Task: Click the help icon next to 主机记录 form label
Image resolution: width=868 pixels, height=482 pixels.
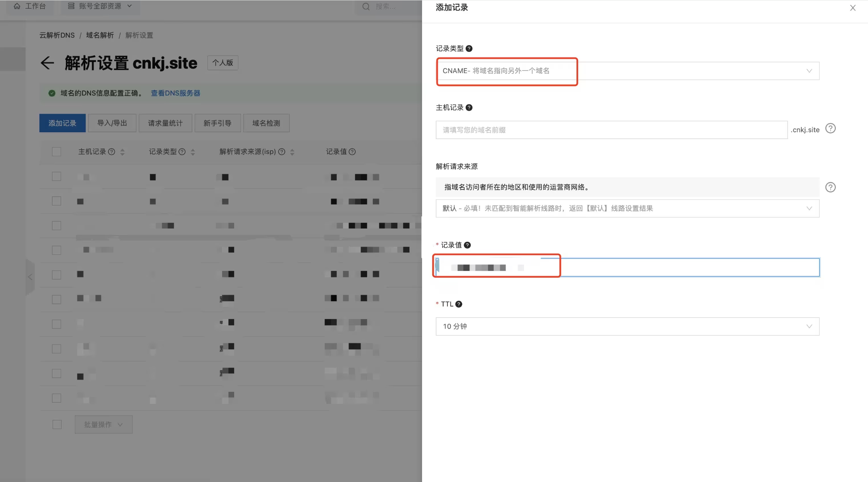Action: click(x=469, y=108)
